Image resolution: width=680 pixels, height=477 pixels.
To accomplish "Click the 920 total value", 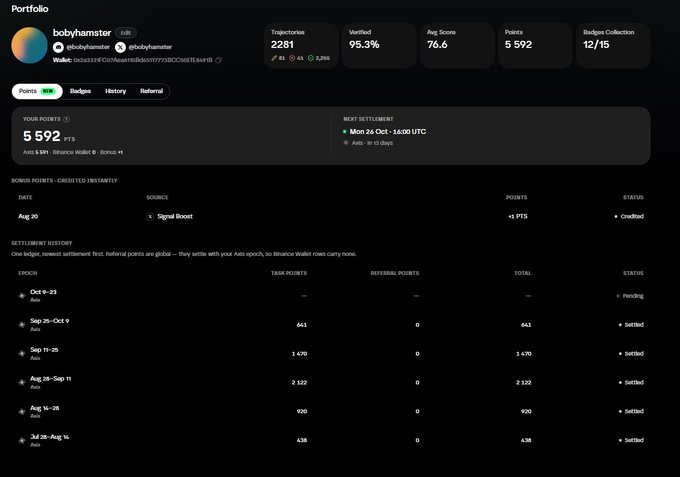I will [526, 412].
